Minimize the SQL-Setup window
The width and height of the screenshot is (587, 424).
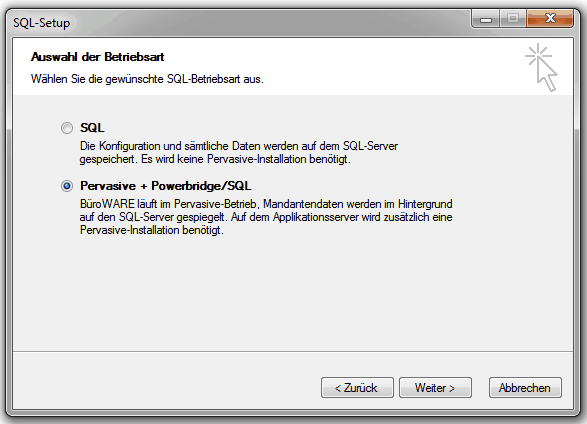(x=486, y=19)
